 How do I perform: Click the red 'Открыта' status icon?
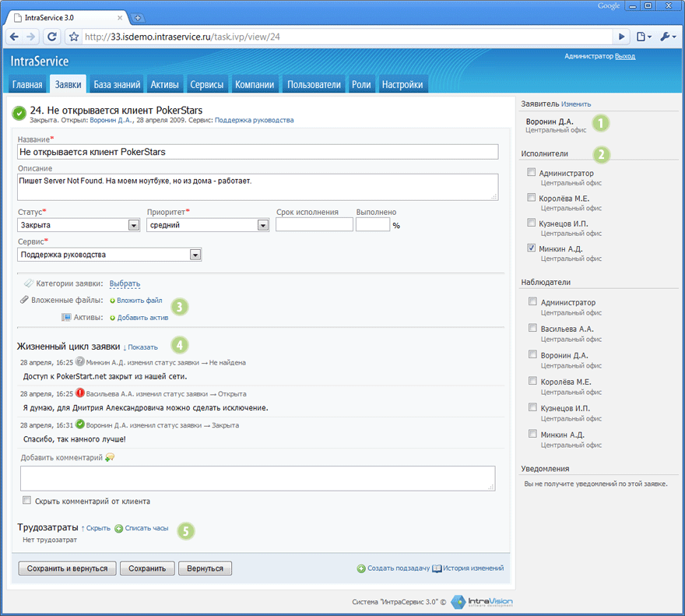point(80,392)
